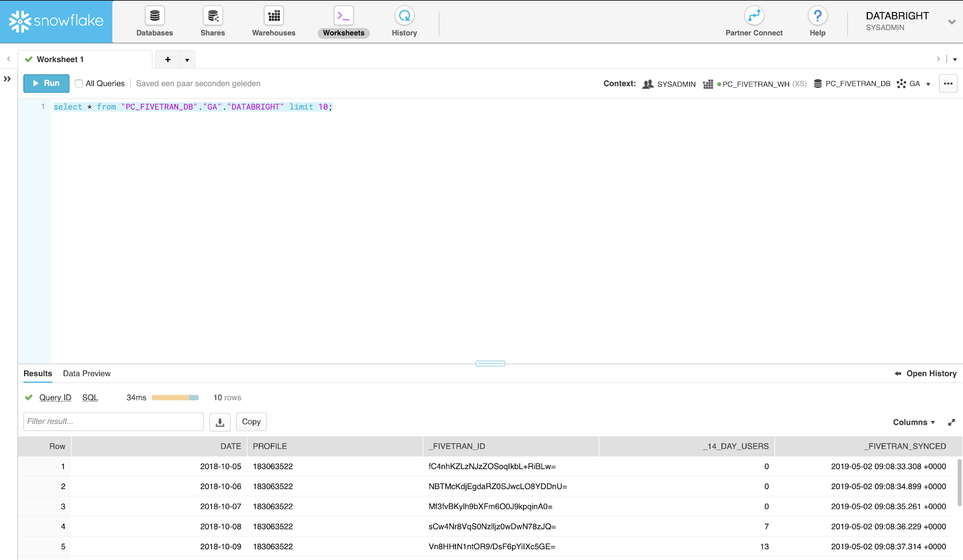Sort by the _FIVETRAN_SYNCED column header
The width and height of the screenshot is (963, 560).
[x=864, y=446]
